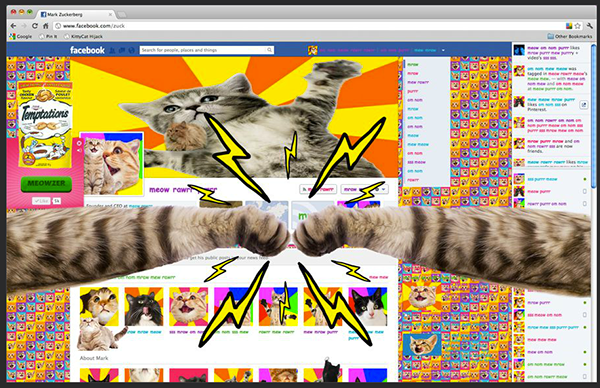Image resolution: width=600 pixels, height=388 pixels.
Task: Open chat with 'rowrr purrr om nom'
Action: tap(551, 203)
